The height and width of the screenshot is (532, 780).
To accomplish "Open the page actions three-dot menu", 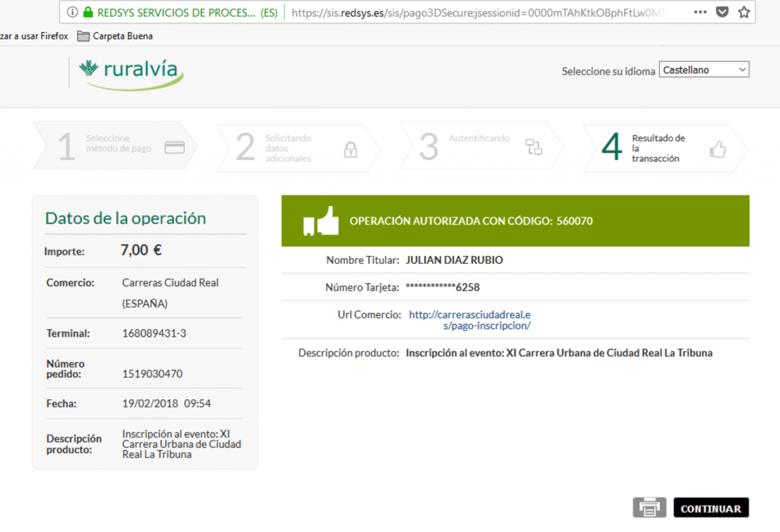I will click(x=701, y=12).
